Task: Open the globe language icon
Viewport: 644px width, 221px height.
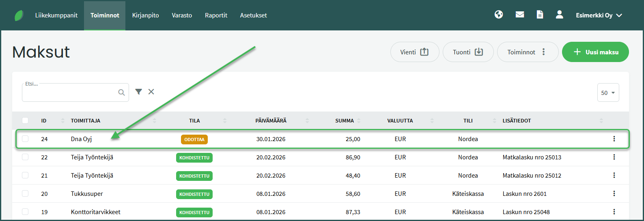Action: pyautogui.click(x=499, y=15)
